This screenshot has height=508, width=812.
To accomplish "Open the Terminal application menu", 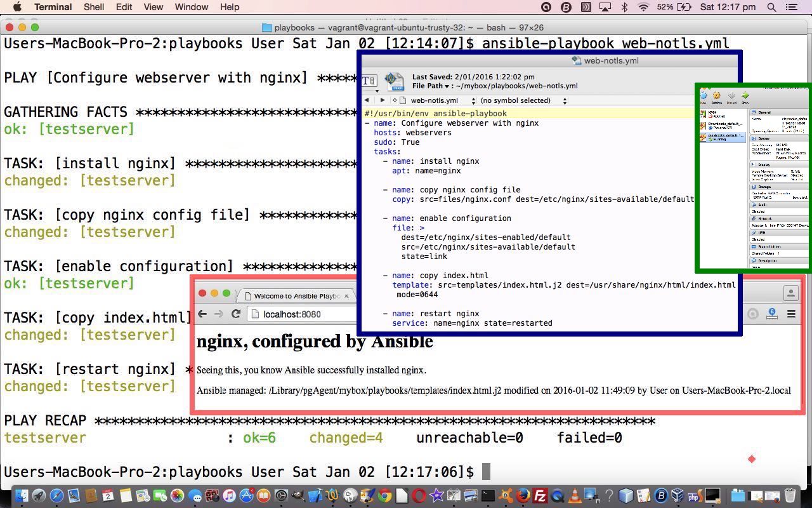I will coord(53,7).
